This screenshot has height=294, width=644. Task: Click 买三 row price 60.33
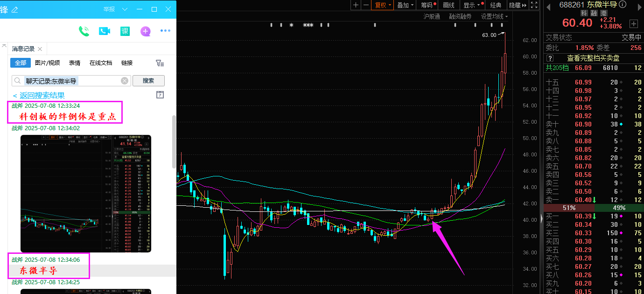pos(583,233)
